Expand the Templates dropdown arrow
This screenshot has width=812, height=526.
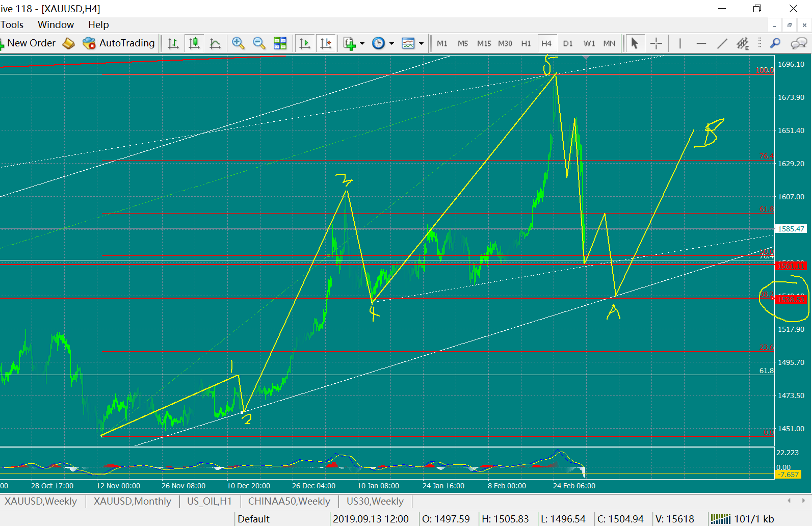coord(421,43)
